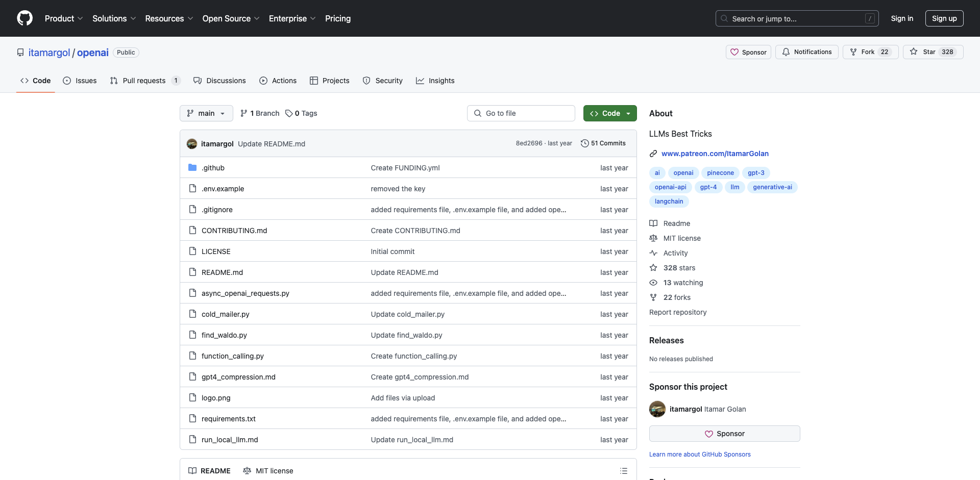
Task: Switch to the Security tab
Action: tap(383, 81)
